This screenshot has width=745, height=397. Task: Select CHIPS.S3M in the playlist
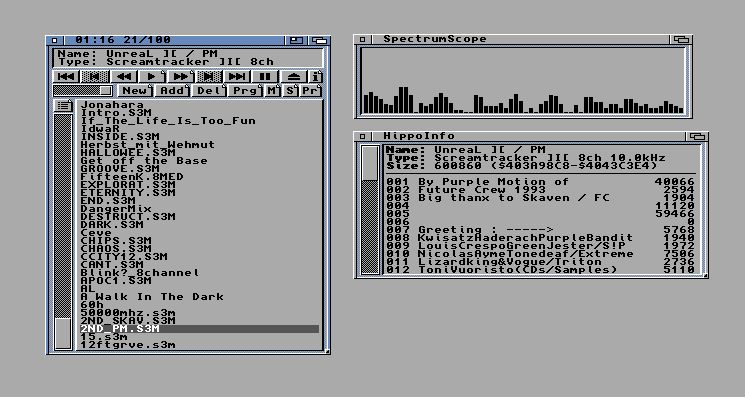click(x=200, y=240)
